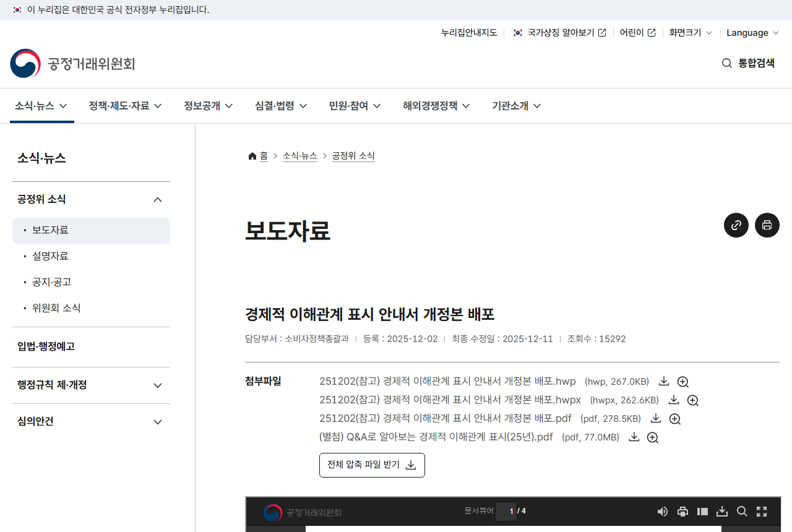Download the 배포.hwpx file (262.6KB) via its icon
The width and height of the screenshot is (792, 532).
pyautogui.click(x=674, y=400)
